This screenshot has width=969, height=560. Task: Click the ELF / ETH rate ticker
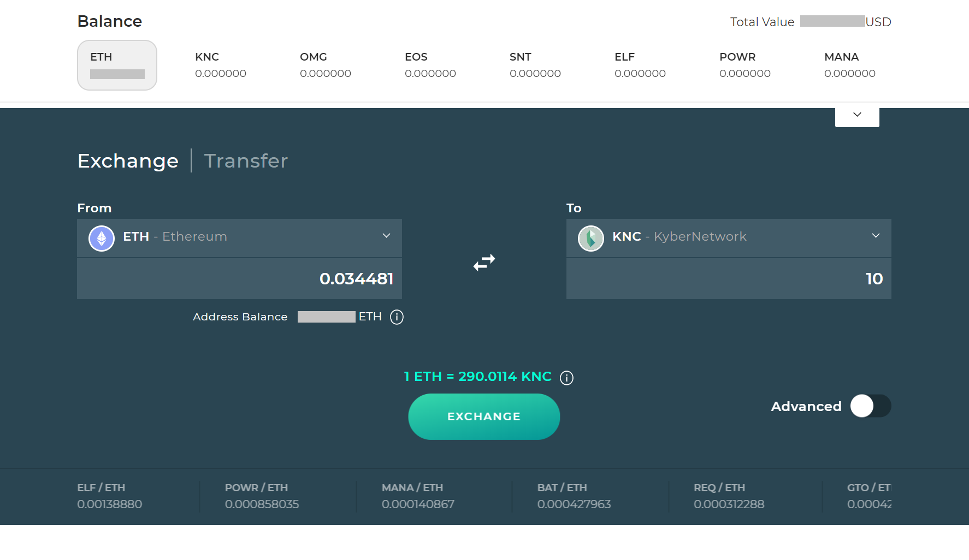click(110, 496)
